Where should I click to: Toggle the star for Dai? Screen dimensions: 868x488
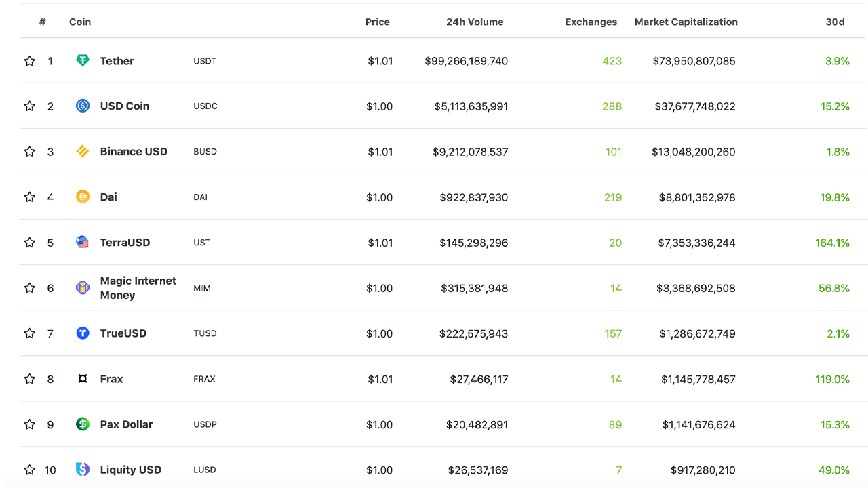(x=29, y=197)
